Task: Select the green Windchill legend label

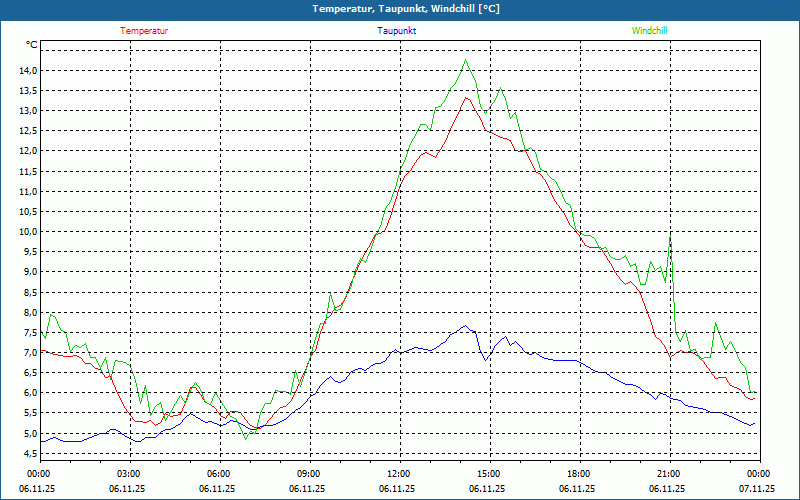Action: pos(649,31)
